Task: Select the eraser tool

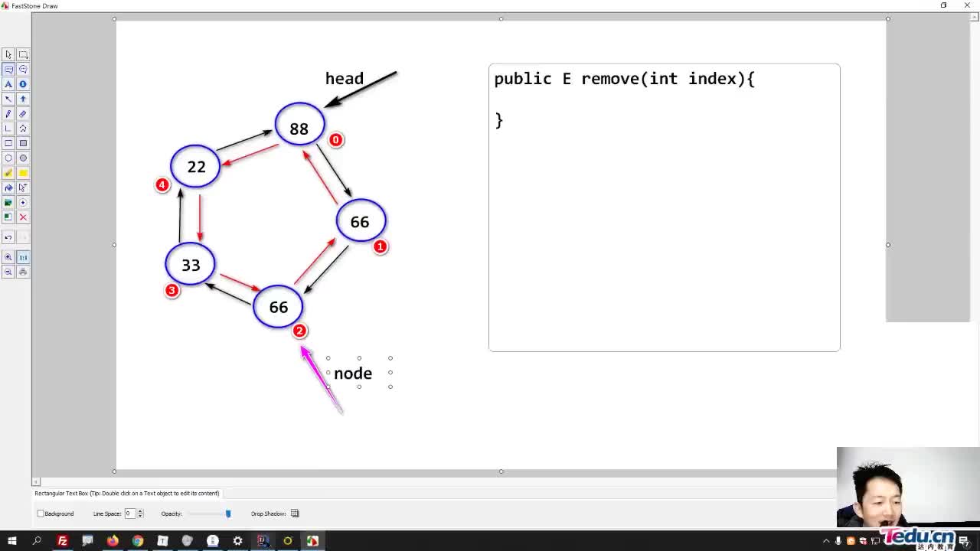Action: [x=23, y=113]
